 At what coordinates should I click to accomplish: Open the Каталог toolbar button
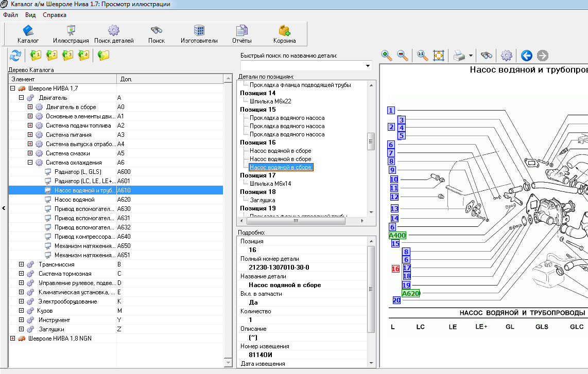(28, 34)
